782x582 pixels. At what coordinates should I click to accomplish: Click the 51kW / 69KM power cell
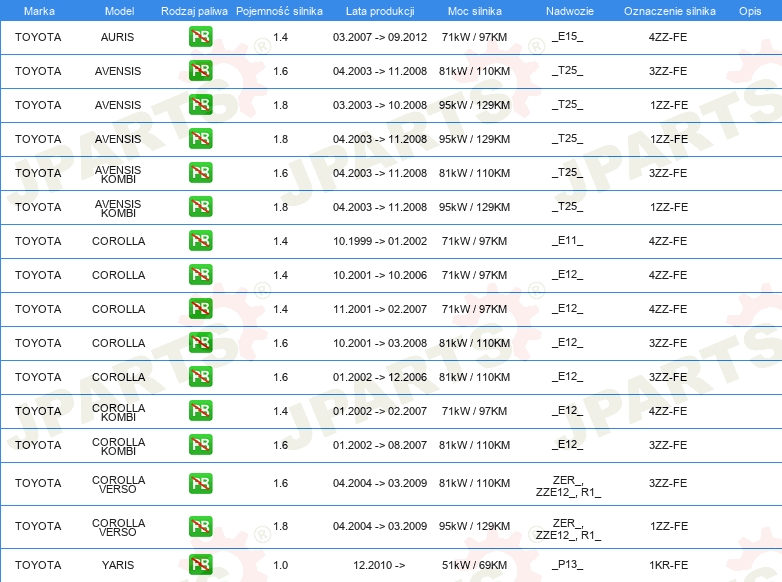click(474, 565)
